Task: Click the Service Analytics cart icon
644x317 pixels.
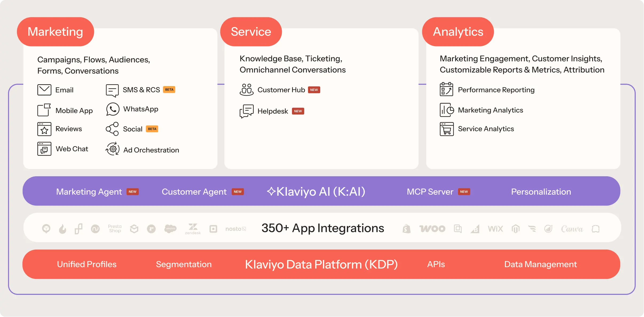Action: pos(447,129)
